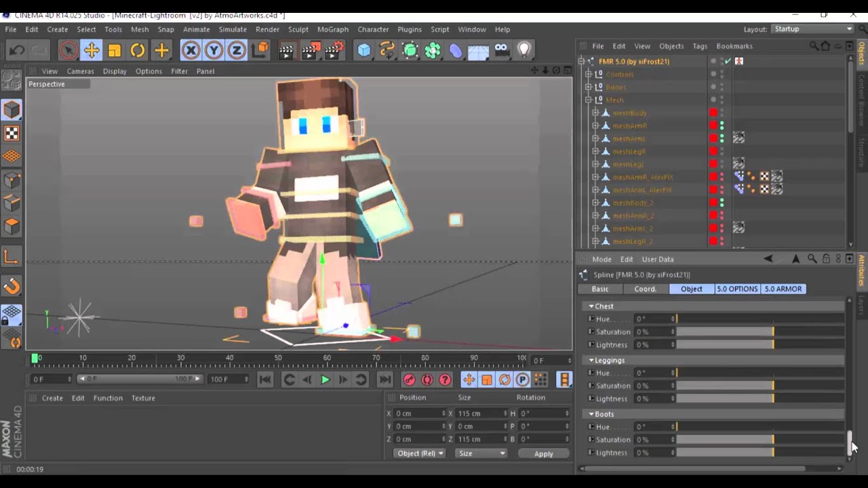Toggle the Z axis lock
This screenshot has height=488, width=868.
coord(237,50)
